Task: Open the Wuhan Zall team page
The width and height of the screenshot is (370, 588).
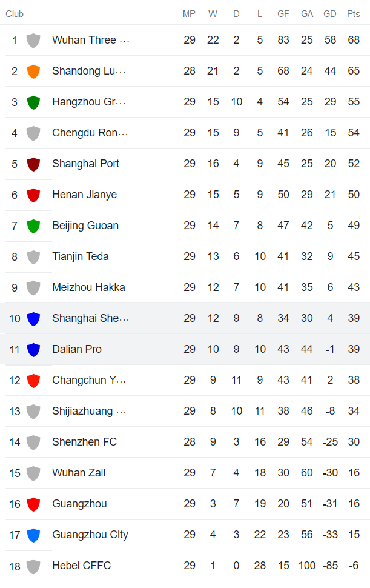Action: (78, 472)
